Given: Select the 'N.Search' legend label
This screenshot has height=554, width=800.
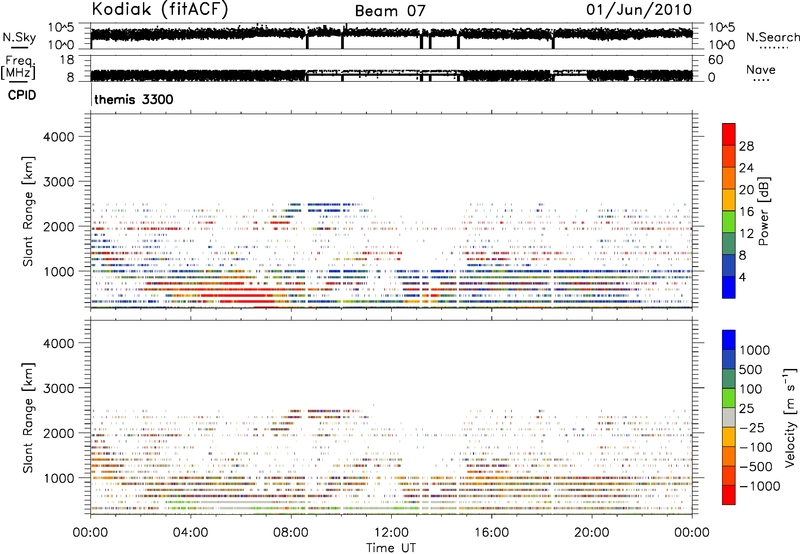Looking at the screenshot, I should pyautogui.click(x=772, y=37).
